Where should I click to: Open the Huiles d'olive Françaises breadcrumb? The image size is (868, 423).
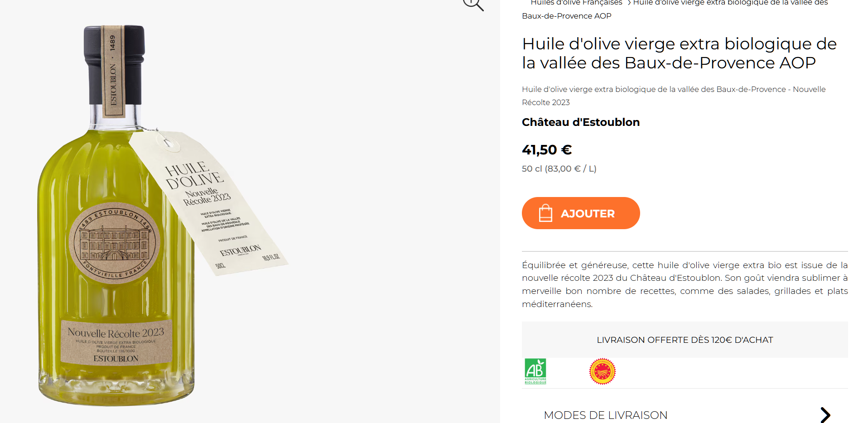(576, 3)
